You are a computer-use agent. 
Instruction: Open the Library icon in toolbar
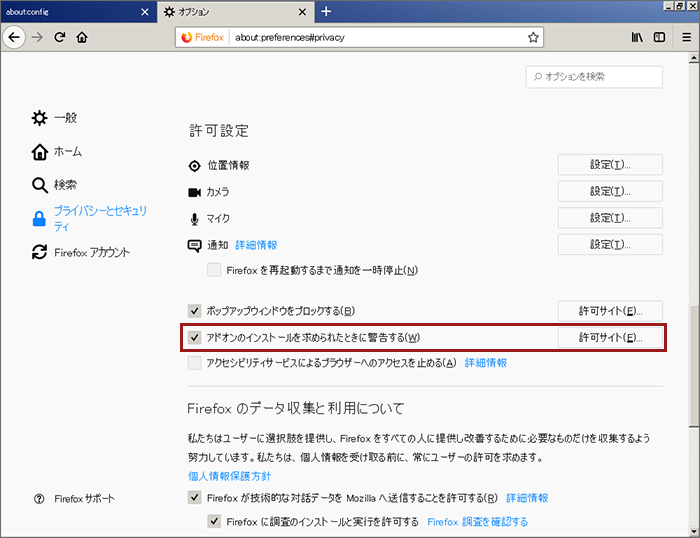(x=637, y=38)
